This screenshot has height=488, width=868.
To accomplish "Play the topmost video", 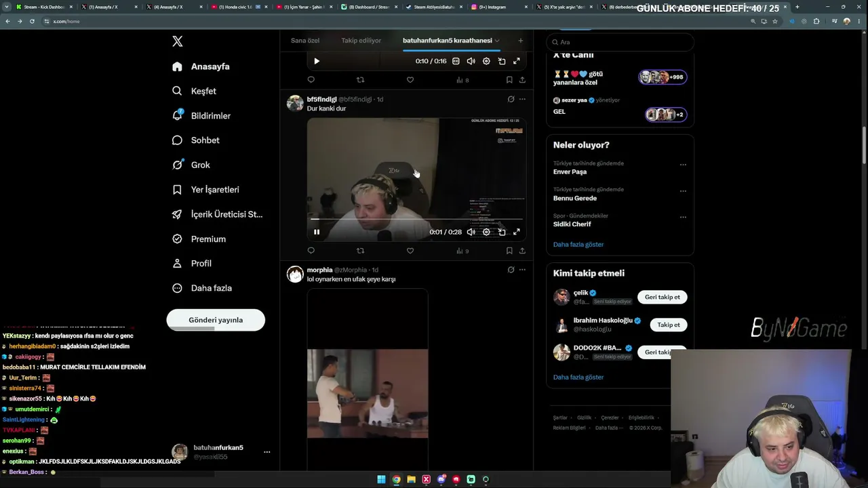I will click(317, 61).
